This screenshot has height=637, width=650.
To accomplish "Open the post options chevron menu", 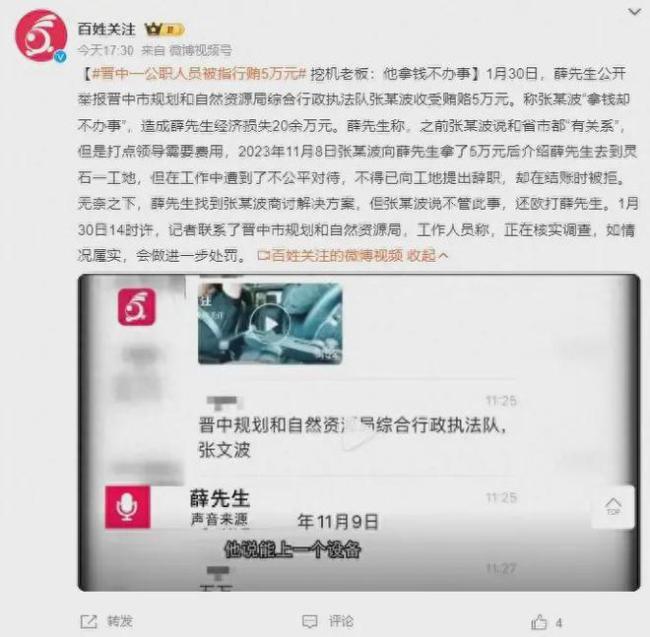I will (x=634, y=12).
